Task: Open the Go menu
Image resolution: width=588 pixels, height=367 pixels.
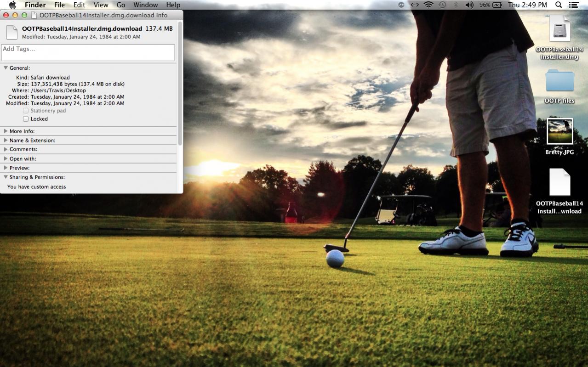Action: [x=121, y=5]
